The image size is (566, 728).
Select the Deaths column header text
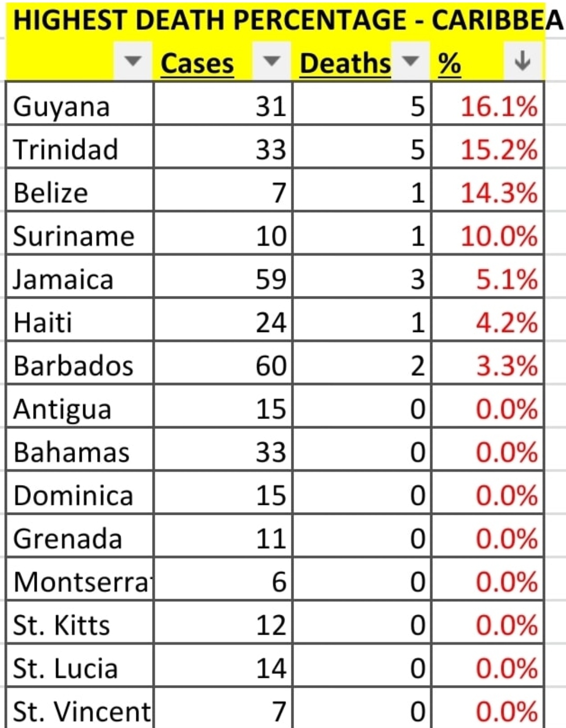pos(345,64)
